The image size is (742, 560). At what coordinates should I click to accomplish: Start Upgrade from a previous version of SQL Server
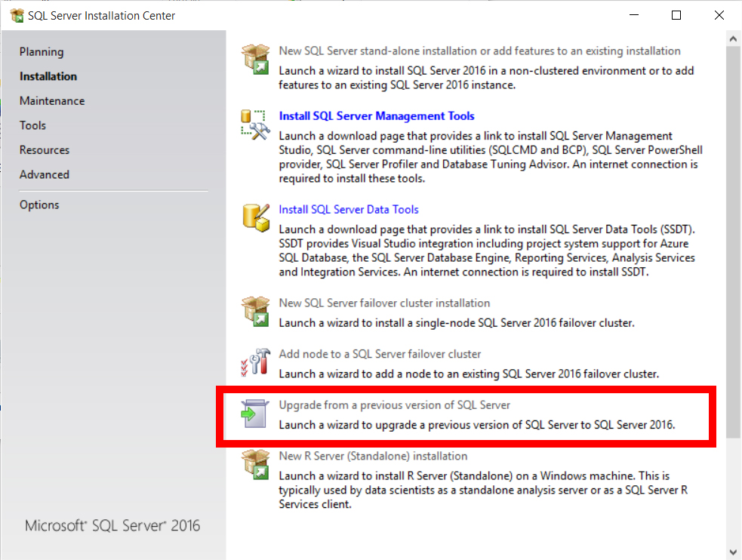point(395,405)
